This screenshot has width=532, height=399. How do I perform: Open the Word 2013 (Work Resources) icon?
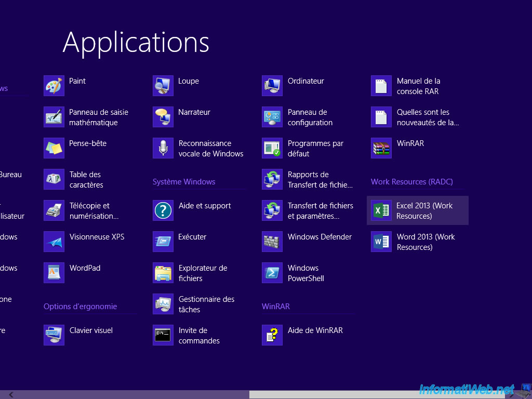[x=381, y=242]
